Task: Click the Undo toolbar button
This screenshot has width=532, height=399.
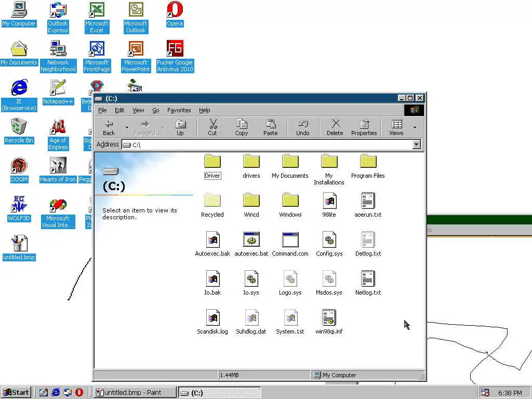Action: pos(303,128)
